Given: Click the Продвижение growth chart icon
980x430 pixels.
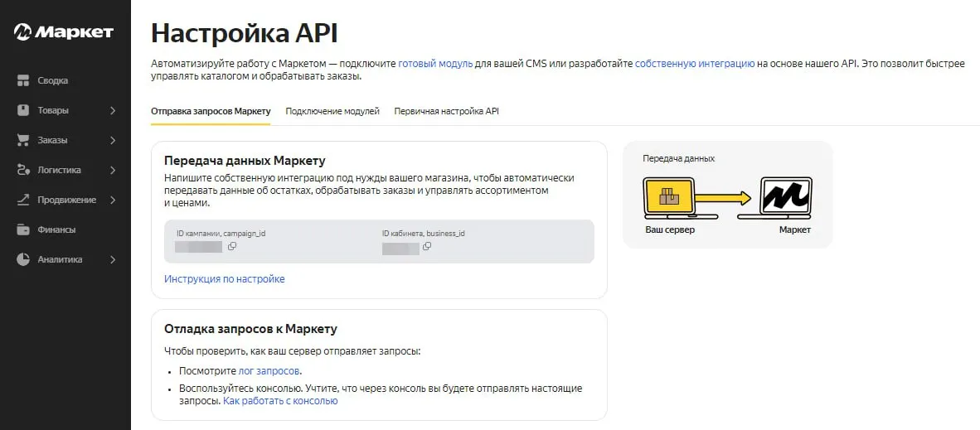Looking at the screenshot, I should [x=23, y=200].
